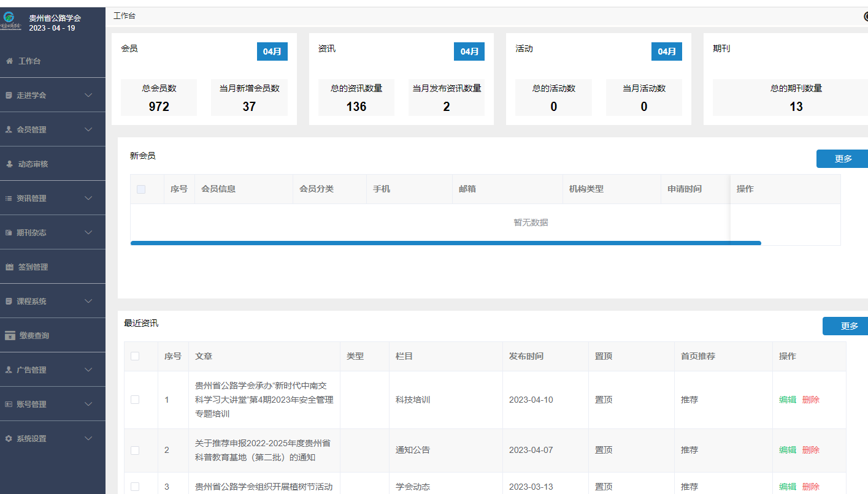Click the 资讯管理 list icon

click(9, 198)
